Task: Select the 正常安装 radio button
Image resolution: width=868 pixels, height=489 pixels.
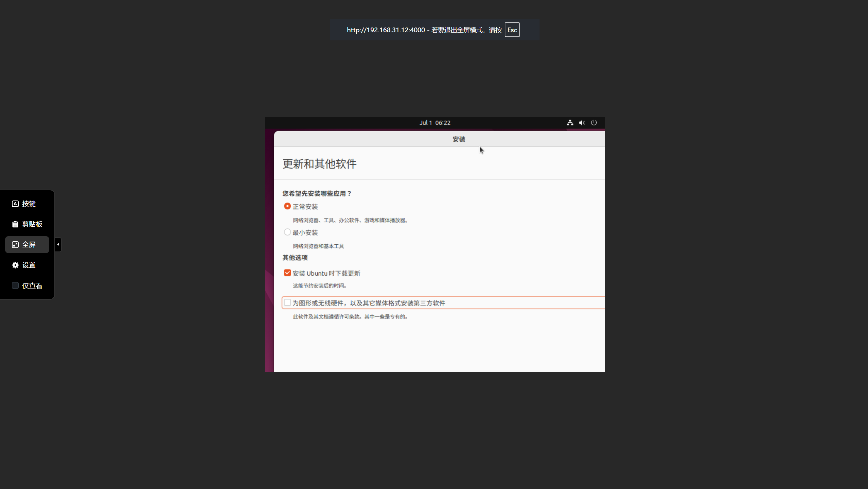Action: pyautogui.click(x=287, y=206)
